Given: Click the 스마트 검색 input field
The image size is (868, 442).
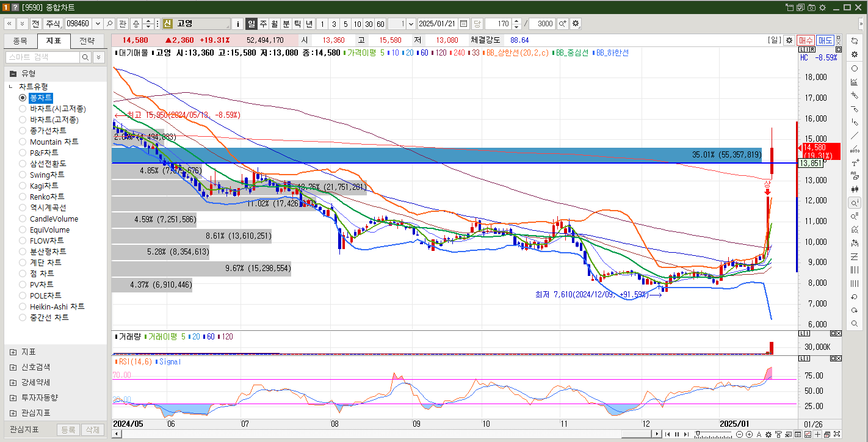Looking at the screenshot, I should pyautogui.click(x=43, y=57).
